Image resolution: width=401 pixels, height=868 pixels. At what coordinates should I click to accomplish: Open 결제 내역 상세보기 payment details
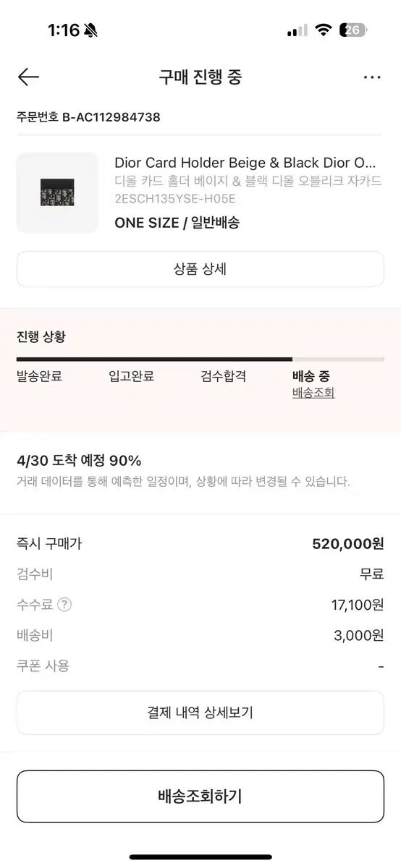(x=200, y=712)
